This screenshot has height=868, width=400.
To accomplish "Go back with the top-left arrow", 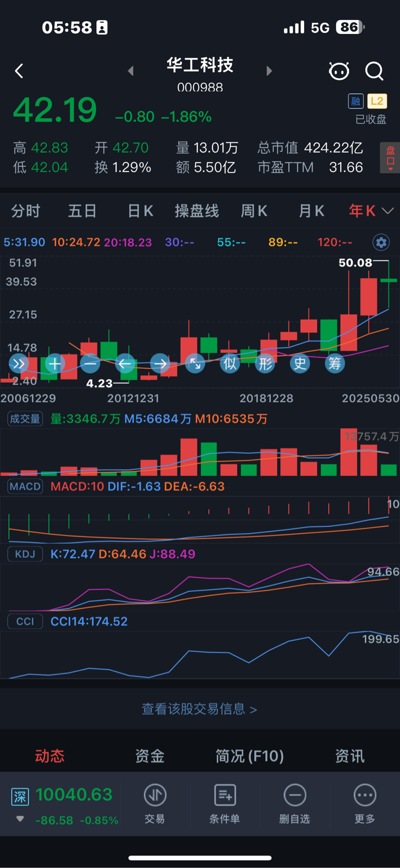I will (19, 71).
